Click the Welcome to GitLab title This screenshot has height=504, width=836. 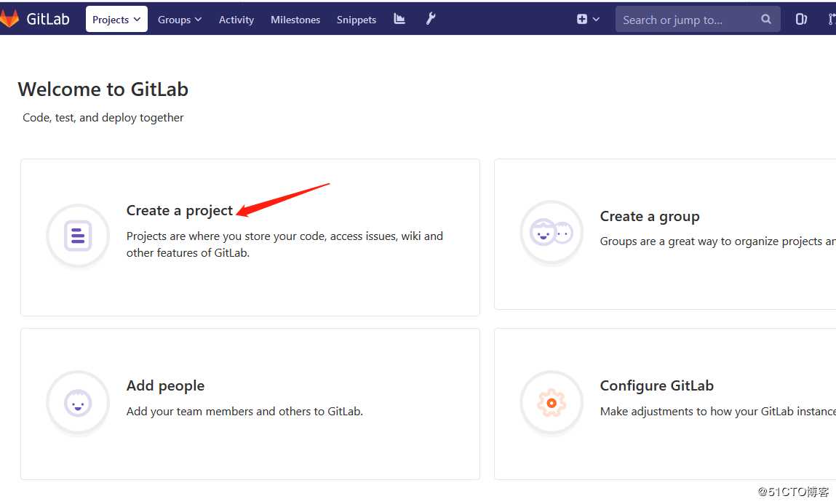coord(103,89)
